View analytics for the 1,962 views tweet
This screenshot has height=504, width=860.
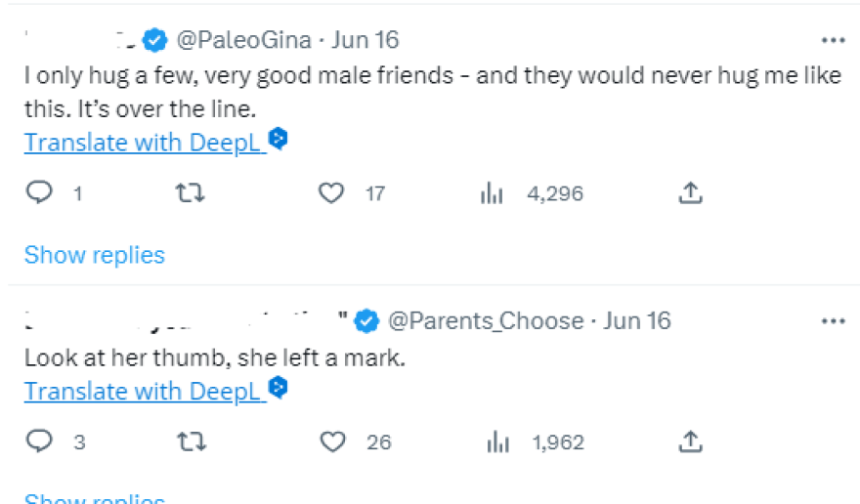click(x=497, y=442)
